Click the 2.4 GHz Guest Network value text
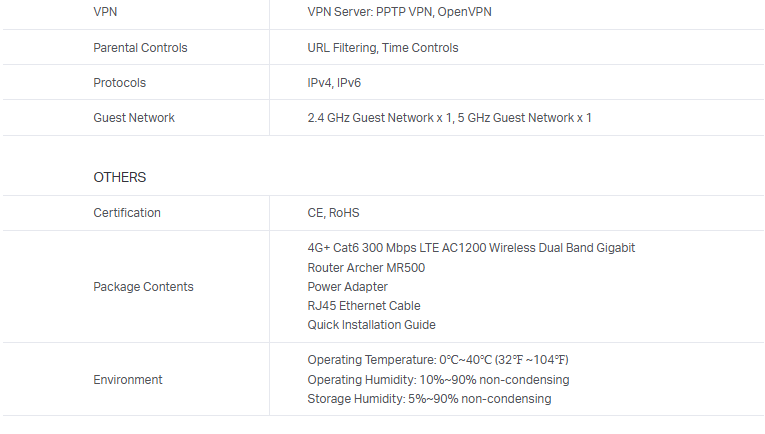Image resolution: width=765 pixels, height=434 pixels. pos(449,117)
